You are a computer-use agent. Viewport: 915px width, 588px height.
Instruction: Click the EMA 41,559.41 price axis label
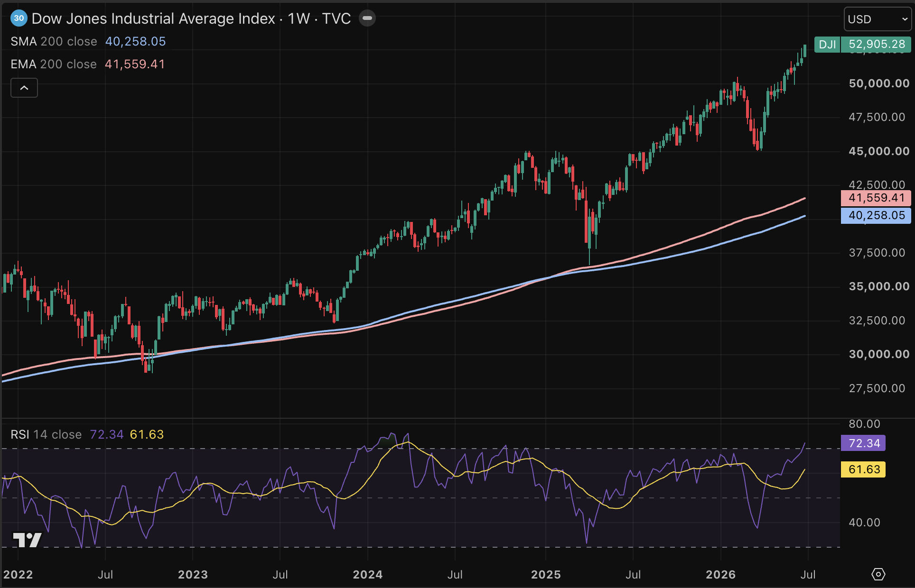876,198
